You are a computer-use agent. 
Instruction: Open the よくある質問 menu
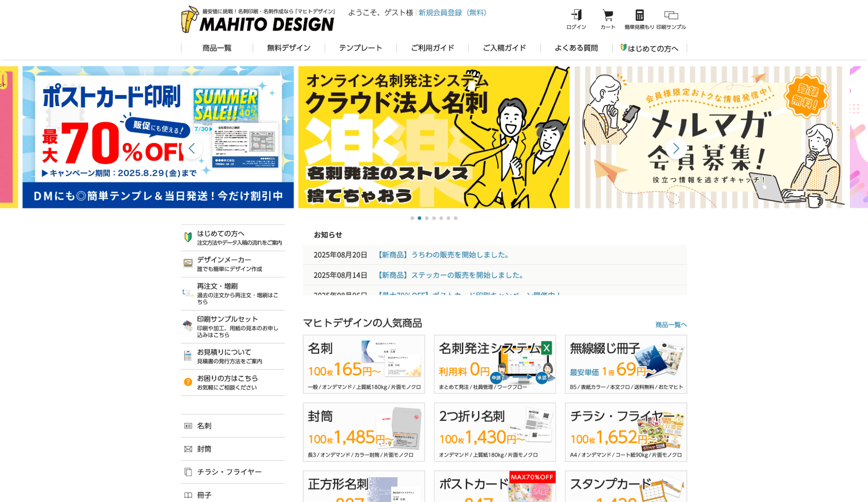pyautogui.click(x=576, y=48)
